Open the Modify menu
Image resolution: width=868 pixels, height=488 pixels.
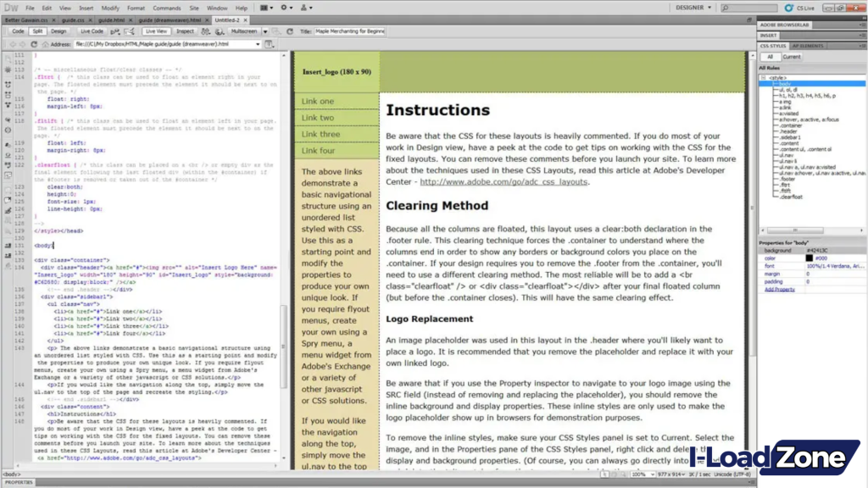111,6
